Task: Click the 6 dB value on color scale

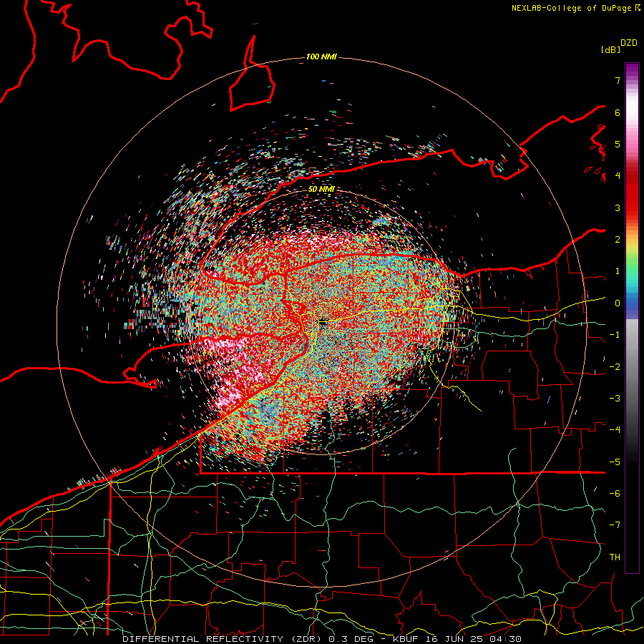Action: point(618,112)
